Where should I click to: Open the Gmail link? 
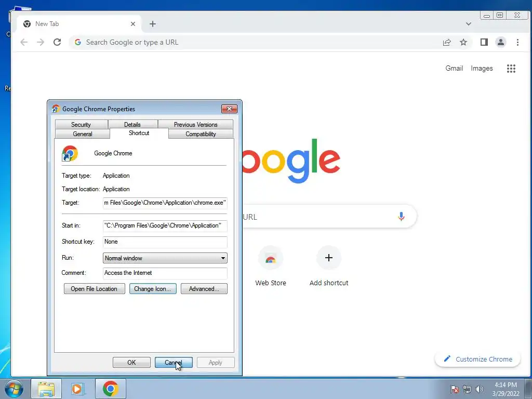(454, 68)
